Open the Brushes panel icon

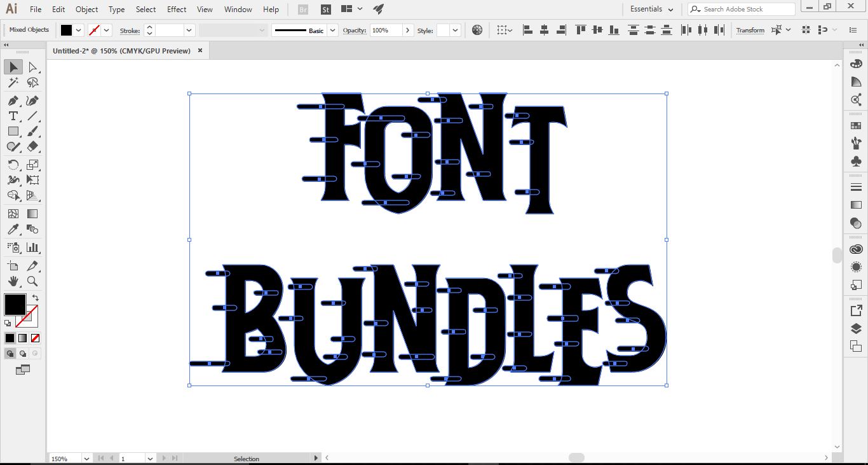click(856, 142)
